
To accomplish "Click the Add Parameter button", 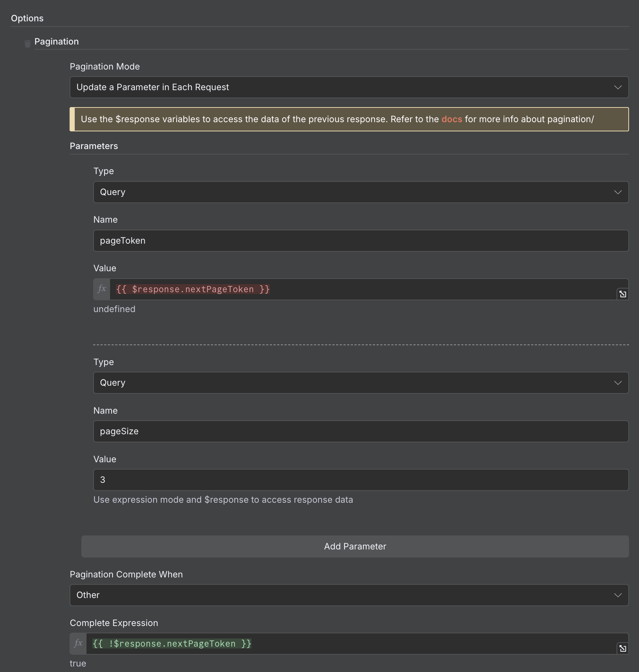I will pyautogui.click(x=355, y=547).
